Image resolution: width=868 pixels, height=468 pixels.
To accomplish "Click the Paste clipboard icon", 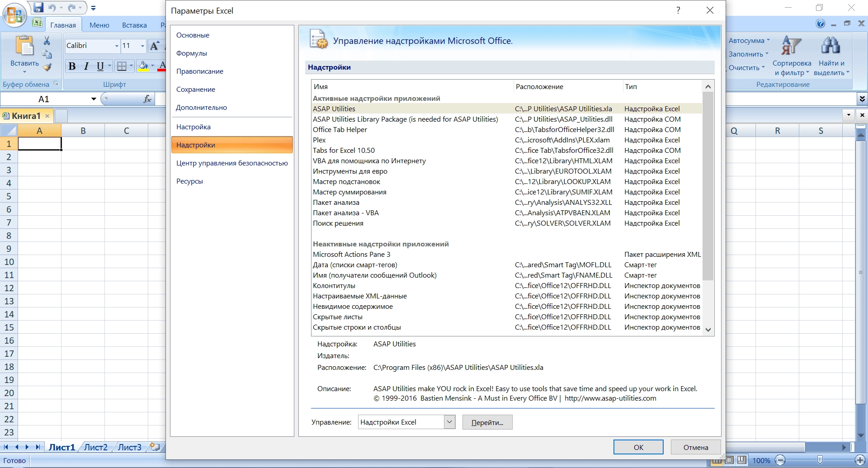I will point(24,45).
